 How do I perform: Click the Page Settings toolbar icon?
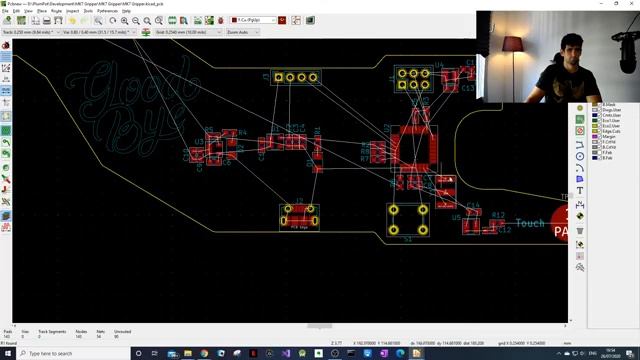(36, 20)
